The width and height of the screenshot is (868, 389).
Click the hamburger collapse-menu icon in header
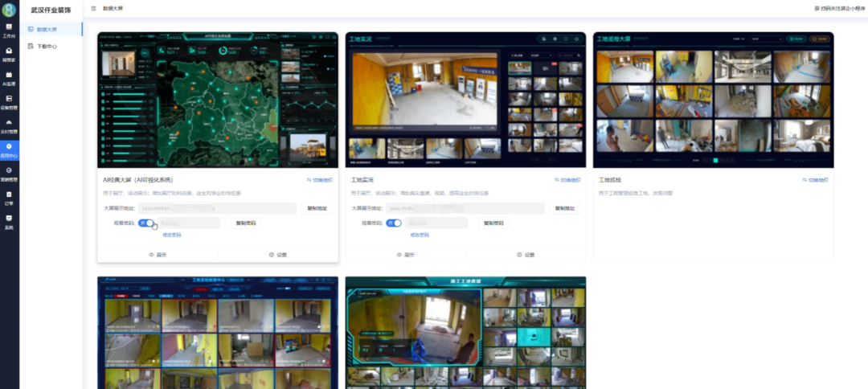click(x=94, y=7)
